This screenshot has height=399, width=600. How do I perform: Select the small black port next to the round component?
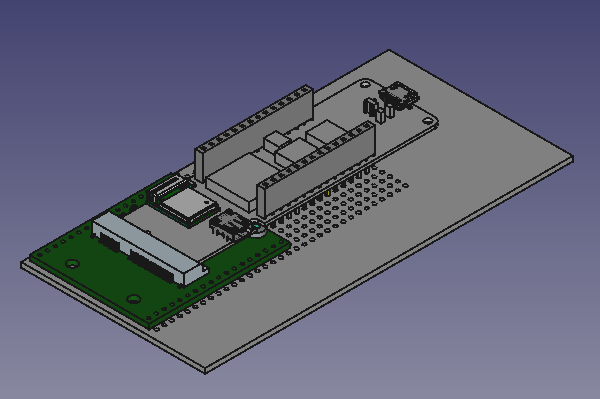(229, 226)
